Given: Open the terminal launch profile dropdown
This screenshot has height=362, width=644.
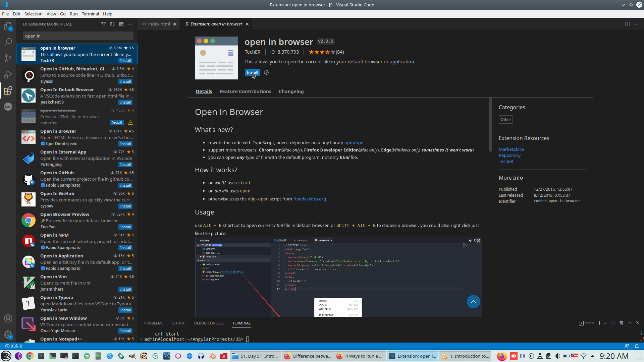Looking at the screenshot, I should coord(605,323).
